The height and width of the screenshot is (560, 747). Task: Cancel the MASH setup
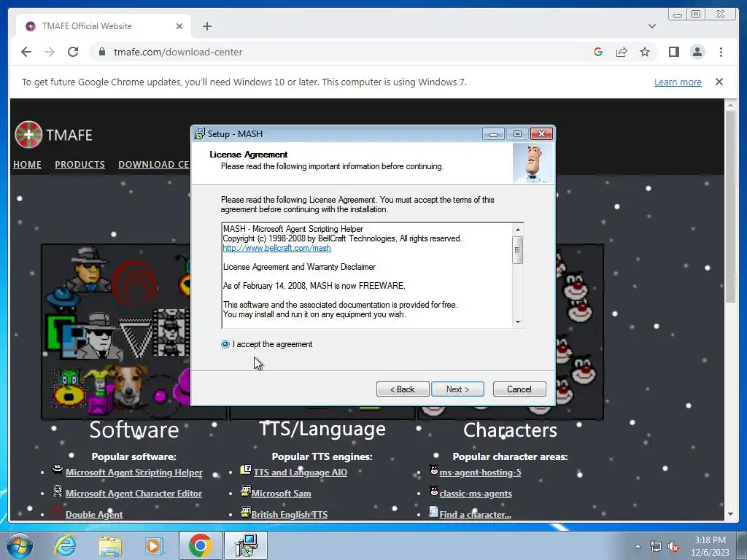click(x=519, y=389)
